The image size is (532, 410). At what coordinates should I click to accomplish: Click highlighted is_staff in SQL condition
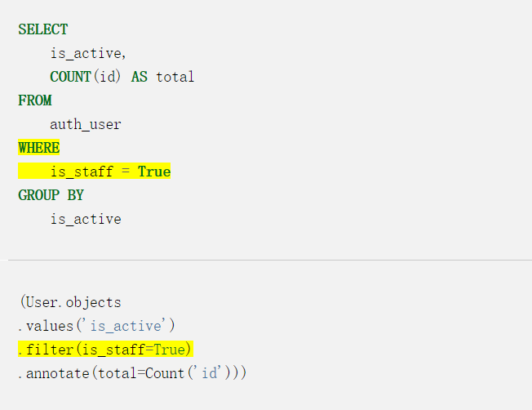pyautogui.click(x=82, y=172)
